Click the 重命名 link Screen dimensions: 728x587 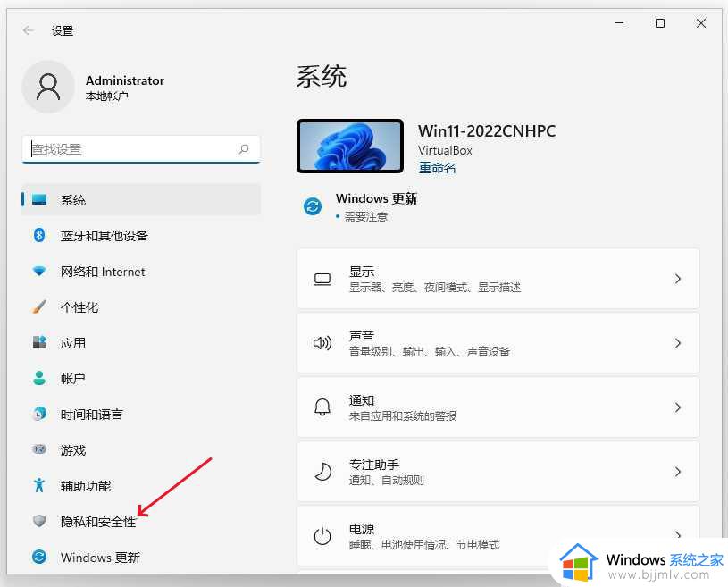pyautogui.click(x=437, y=167)
